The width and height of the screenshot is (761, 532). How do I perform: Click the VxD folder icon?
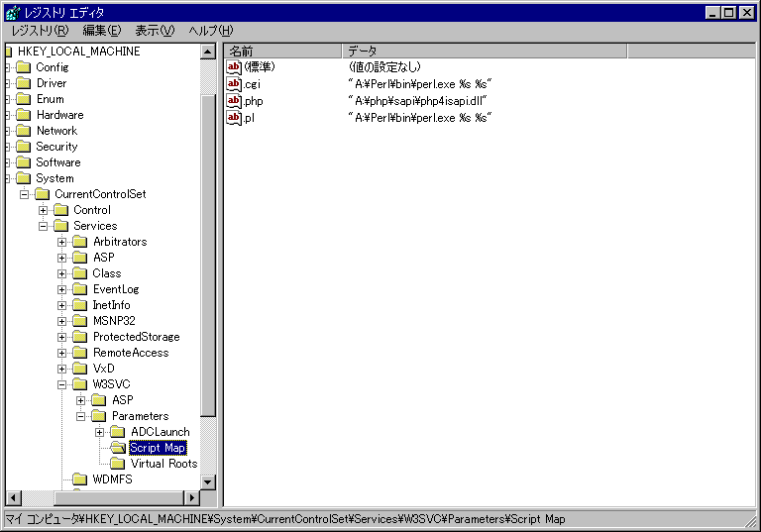80,369
